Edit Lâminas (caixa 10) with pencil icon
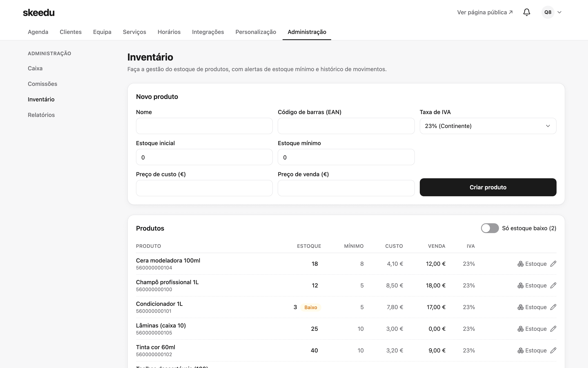 tap(553, 329)
